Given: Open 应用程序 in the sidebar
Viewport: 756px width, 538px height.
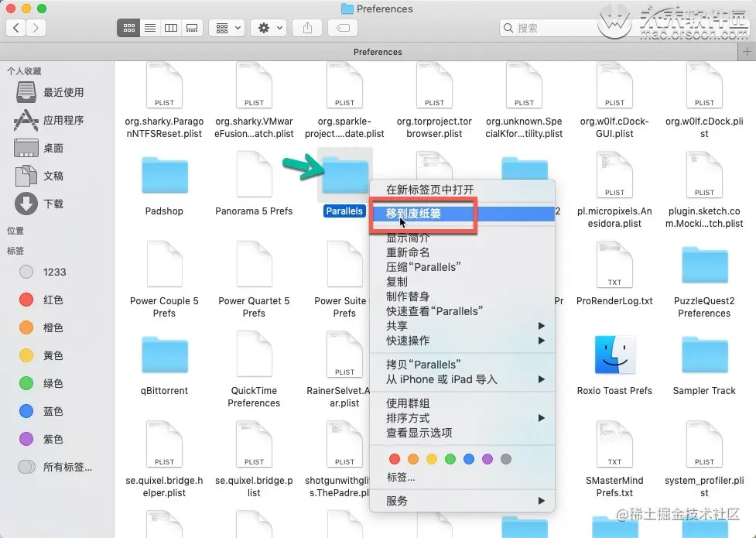Looking at the screenshot, I should 50,120.
